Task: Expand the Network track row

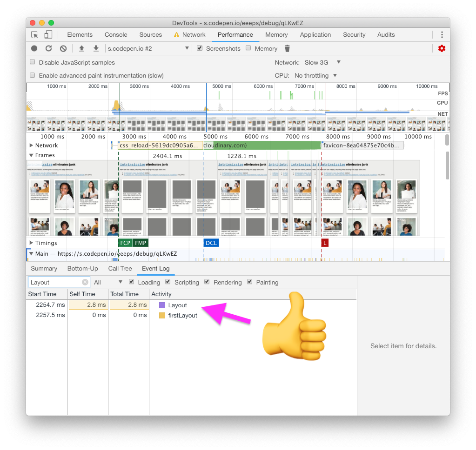Action: point(31,146)
